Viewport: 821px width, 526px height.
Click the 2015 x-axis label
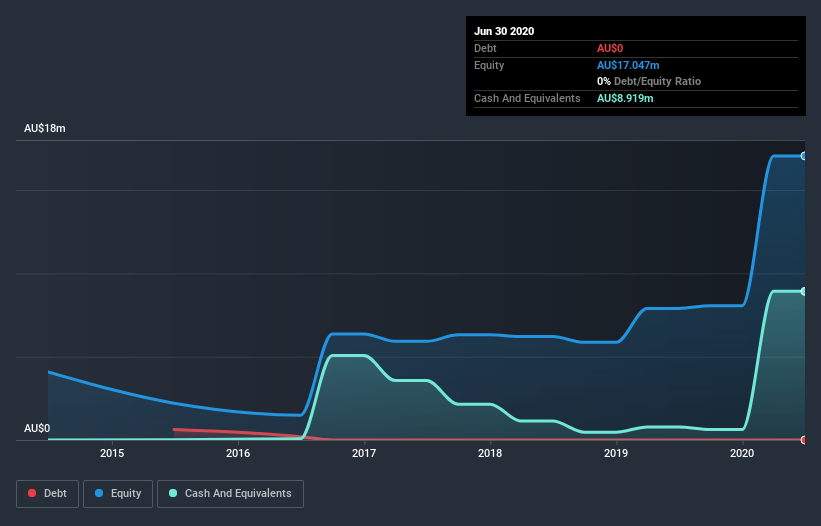112,453
